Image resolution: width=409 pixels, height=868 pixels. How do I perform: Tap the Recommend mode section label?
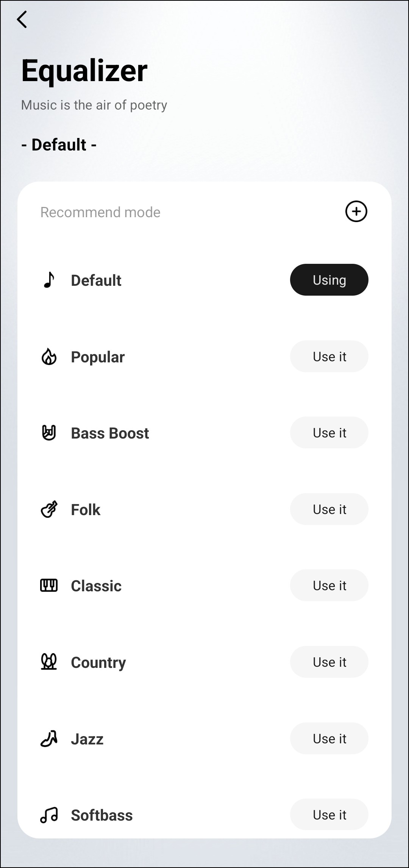pos(100,212)
